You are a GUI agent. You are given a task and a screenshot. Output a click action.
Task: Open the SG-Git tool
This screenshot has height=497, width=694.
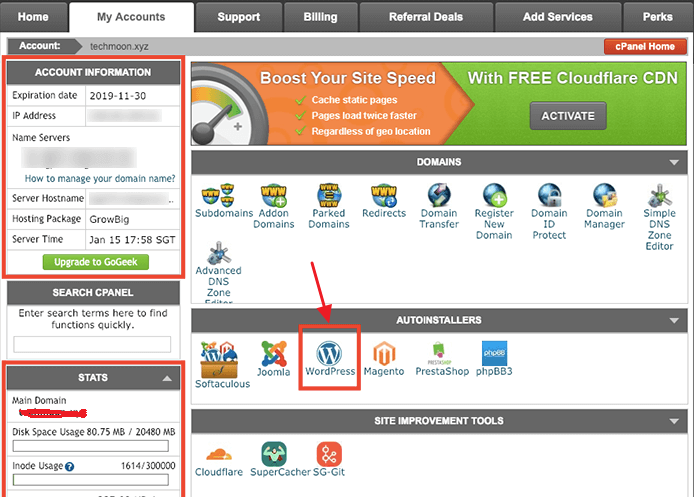[x=329, y=461]
